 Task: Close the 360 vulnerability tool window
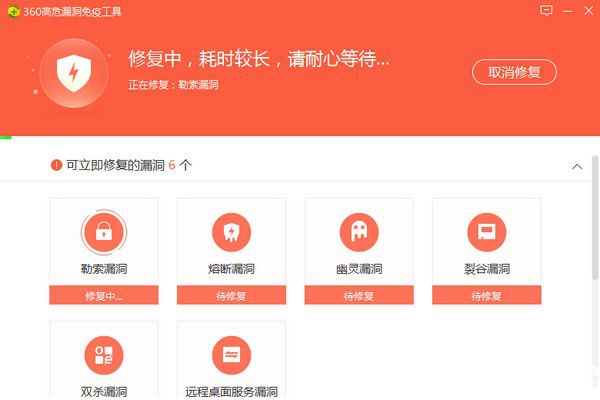tap(589, 10)
